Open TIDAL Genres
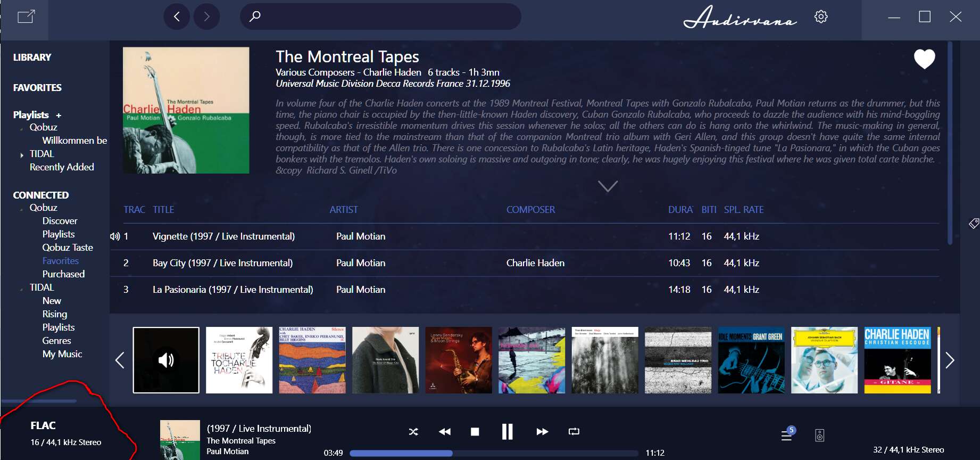This screenshot has height=460, width=980. coord(56,340)
